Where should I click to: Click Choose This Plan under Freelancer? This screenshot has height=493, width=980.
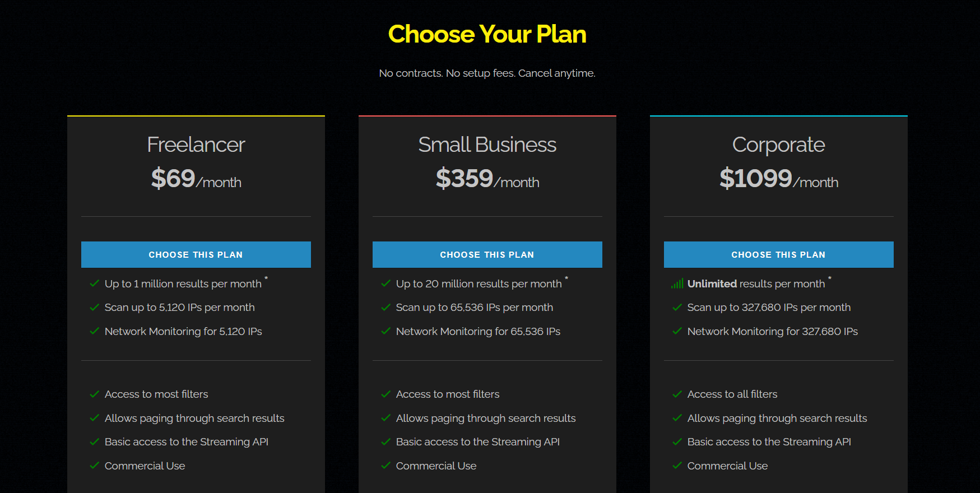(196, 254)
